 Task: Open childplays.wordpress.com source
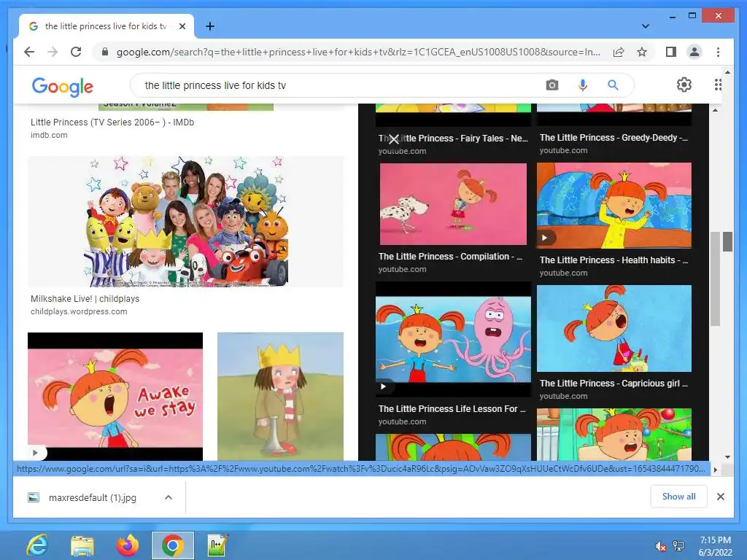79,311
